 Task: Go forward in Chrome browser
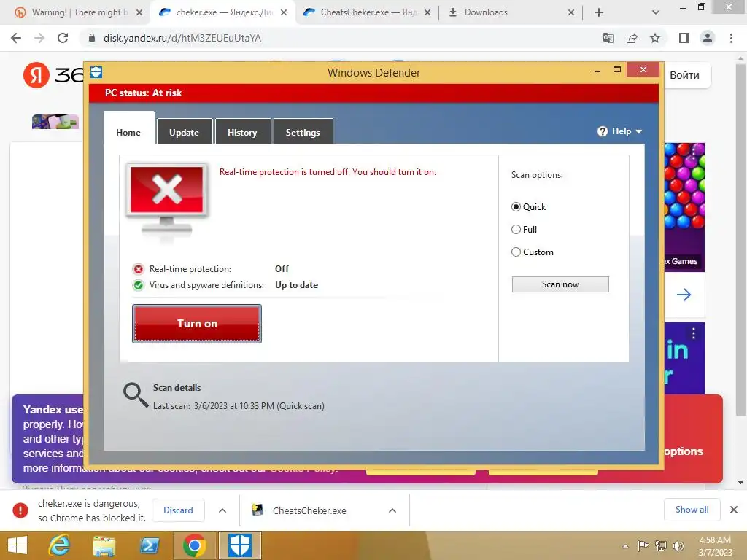[x=39, y=38]
